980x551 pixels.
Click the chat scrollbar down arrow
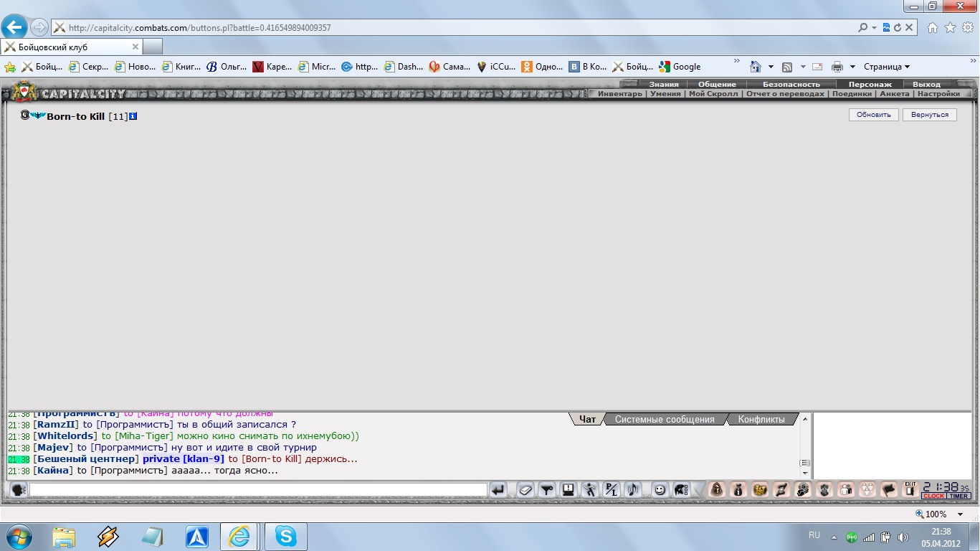pyautogui.click(x=805, y=473)
